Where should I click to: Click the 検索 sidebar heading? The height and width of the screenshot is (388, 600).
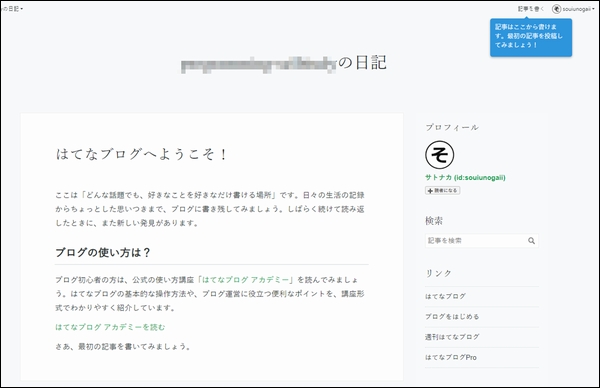[434, 221]
